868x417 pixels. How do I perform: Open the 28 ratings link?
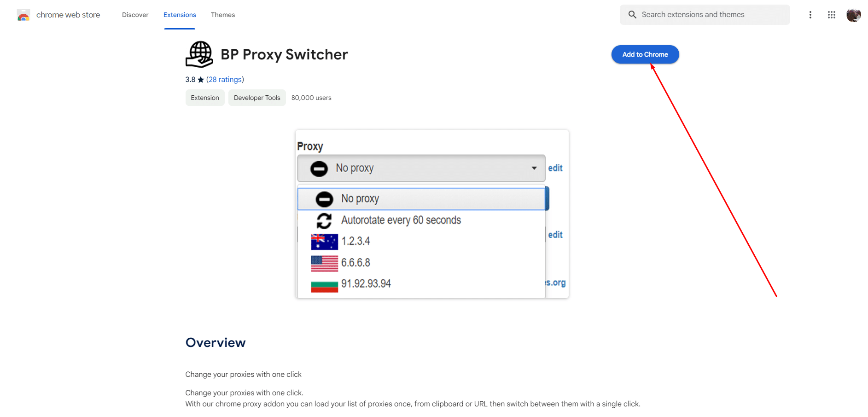click(x=225, y=80)
